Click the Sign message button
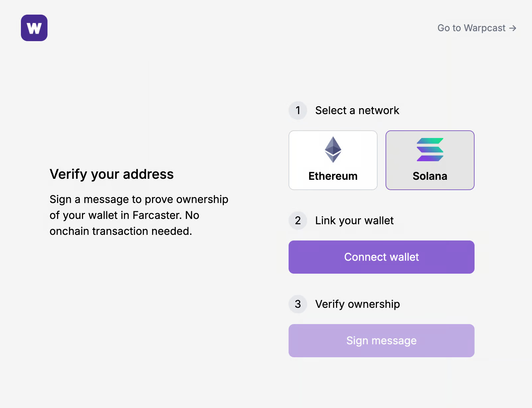 [382, 341]
